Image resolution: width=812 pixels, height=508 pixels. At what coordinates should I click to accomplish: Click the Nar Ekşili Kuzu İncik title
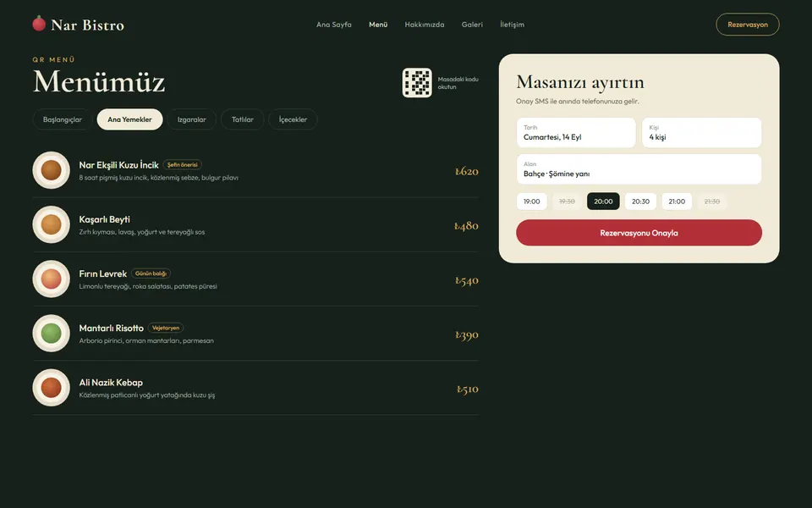coord(118,165)
